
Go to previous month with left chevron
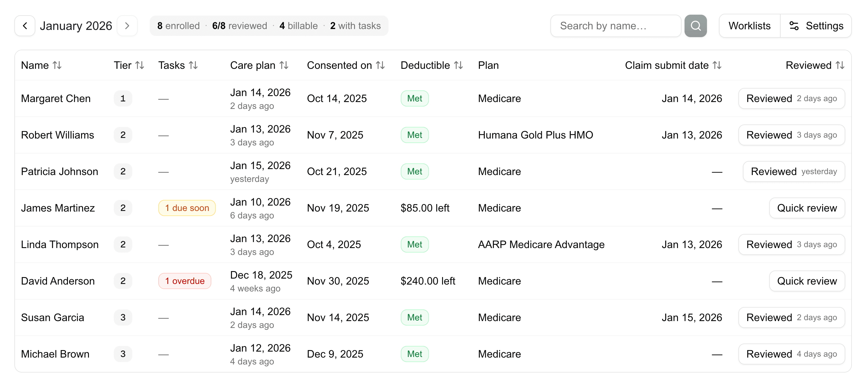click(x=25, y=26)
